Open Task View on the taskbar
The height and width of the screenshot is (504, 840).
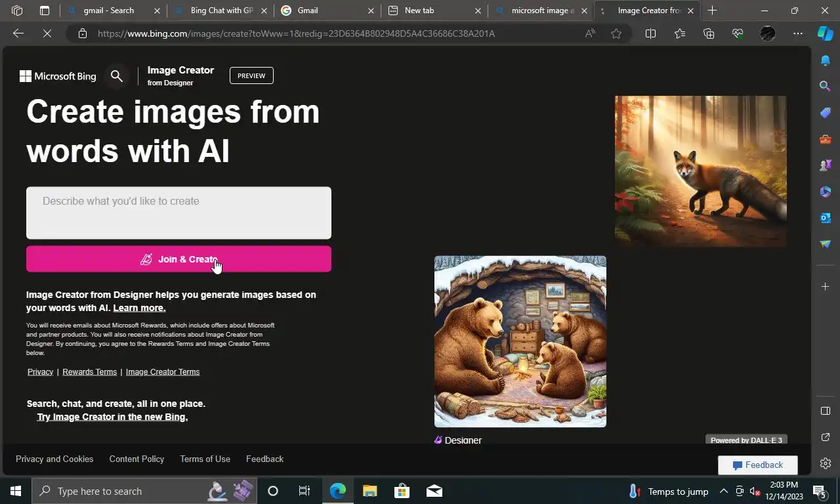(304, 491)
